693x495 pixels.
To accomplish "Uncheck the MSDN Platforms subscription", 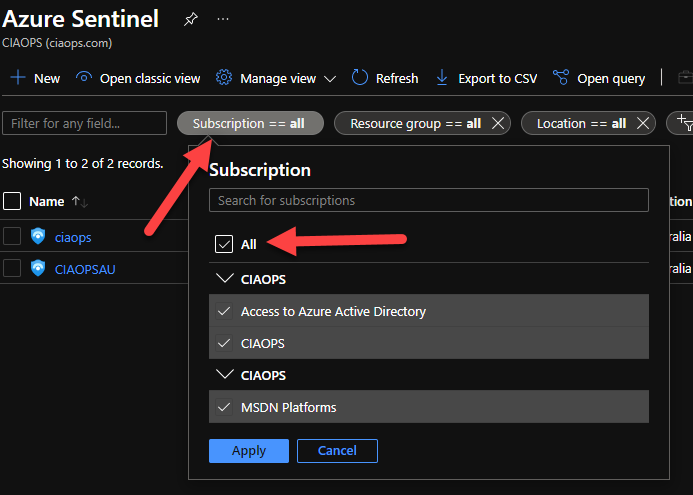I will pyautogui.click(x=224, y=407).
